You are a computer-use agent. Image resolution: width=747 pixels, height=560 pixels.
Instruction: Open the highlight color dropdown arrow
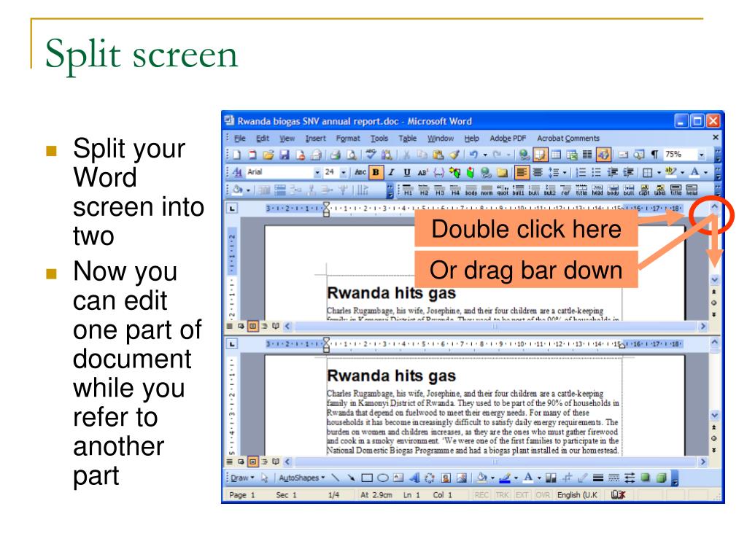coord(682,172)
